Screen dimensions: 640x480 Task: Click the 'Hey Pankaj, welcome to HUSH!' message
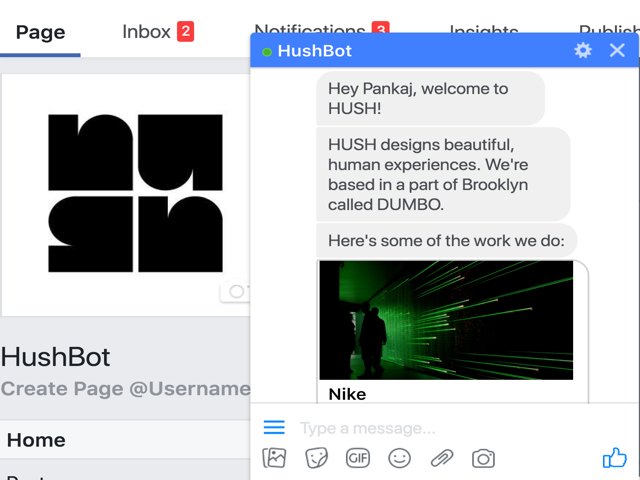430,98
